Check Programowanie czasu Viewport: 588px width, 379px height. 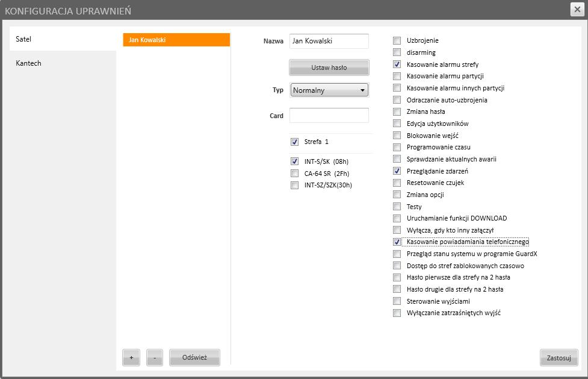click(397, 147)
